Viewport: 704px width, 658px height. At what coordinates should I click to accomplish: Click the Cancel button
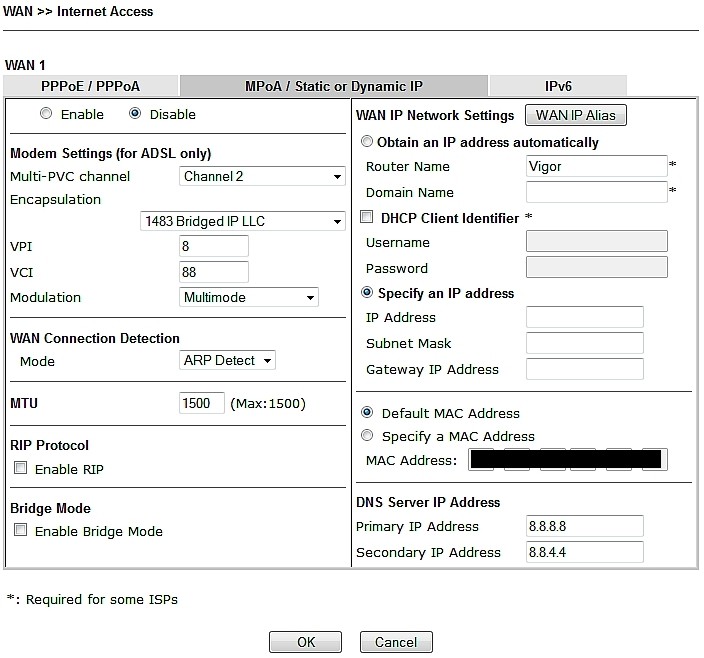click(396, 642)
